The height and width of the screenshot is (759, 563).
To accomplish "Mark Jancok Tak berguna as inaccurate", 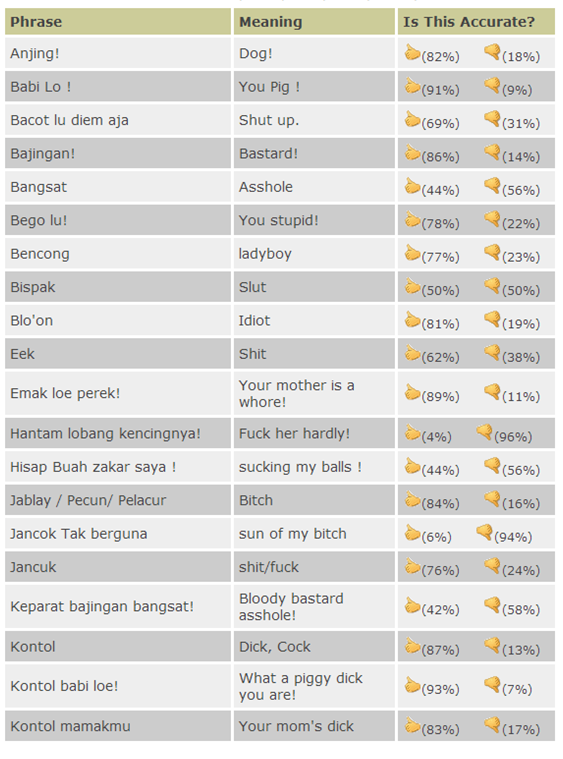I will click(484, 532).
